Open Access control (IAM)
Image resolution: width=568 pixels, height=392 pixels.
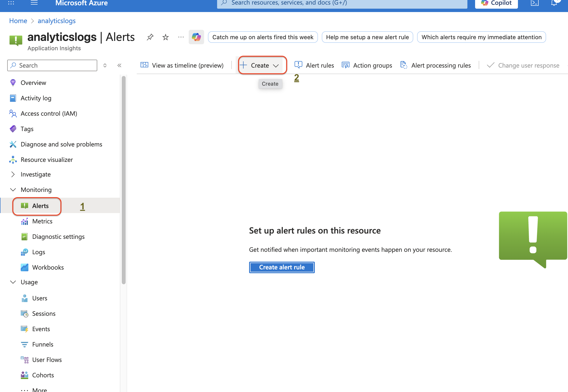(49, 114)
